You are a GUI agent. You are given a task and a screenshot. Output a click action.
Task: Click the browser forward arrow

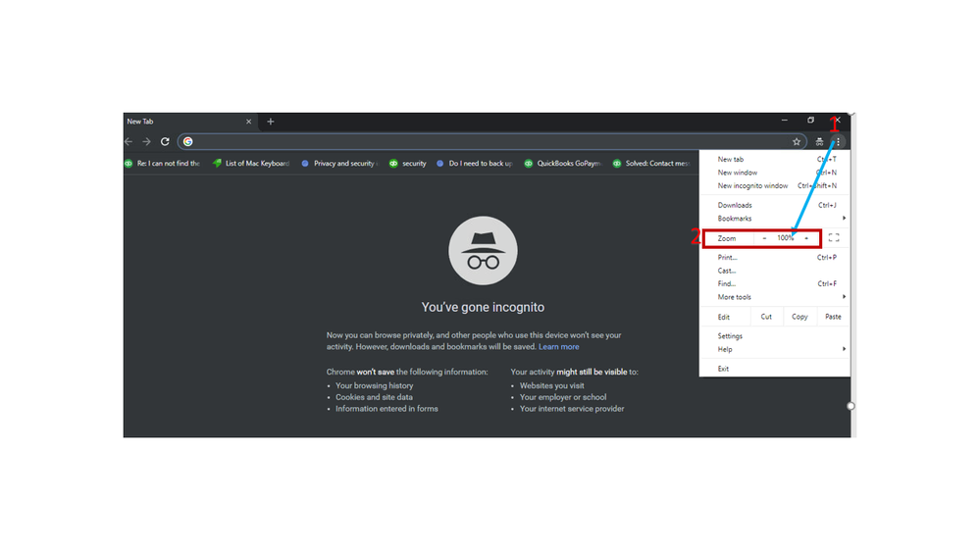[x=146, y=142]
